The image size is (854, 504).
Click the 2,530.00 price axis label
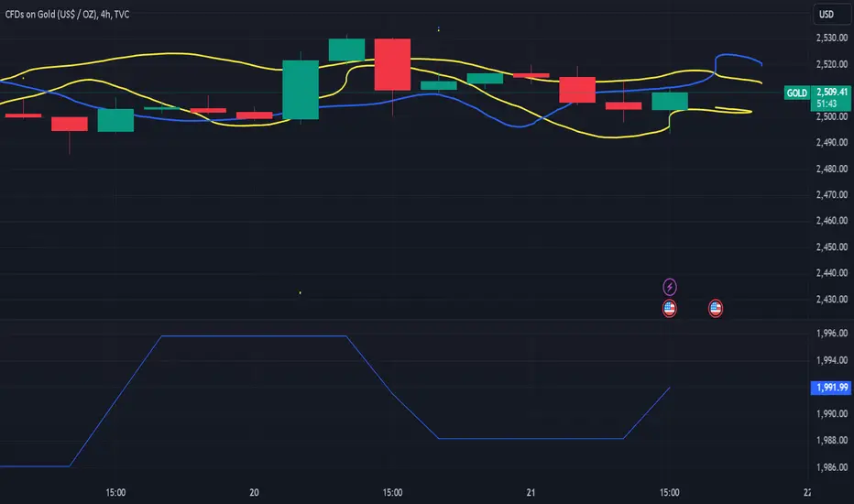click(832, 38)
